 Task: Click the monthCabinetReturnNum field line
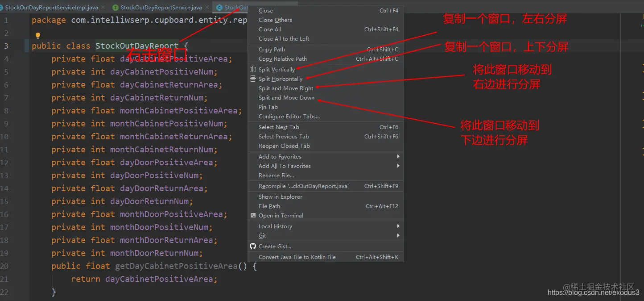[134, 150]
